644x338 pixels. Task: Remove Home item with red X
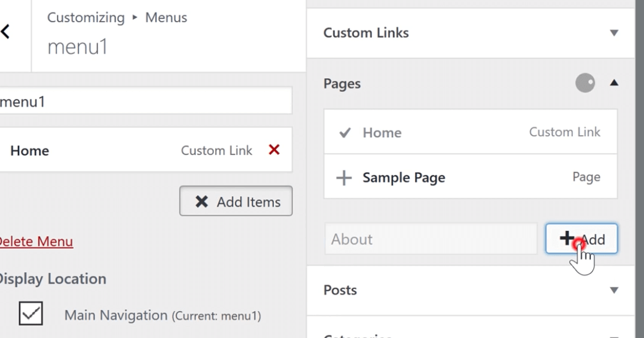click(x=274, y=150)
